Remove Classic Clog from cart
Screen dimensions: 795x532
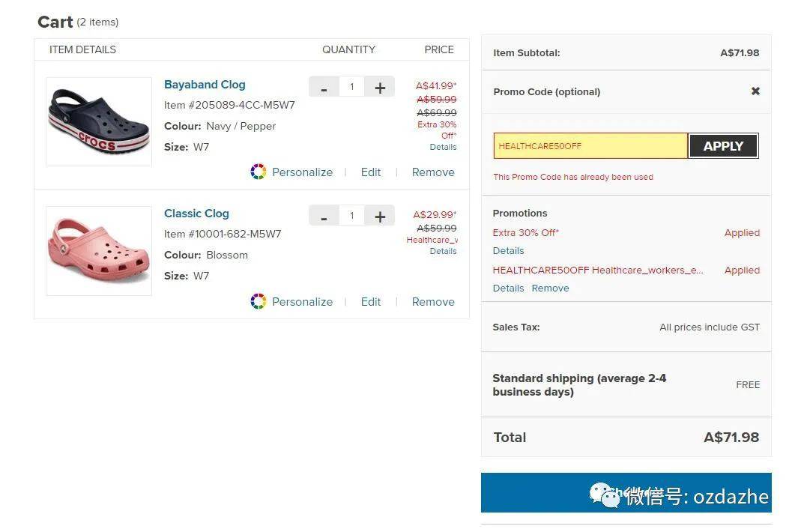433,302
